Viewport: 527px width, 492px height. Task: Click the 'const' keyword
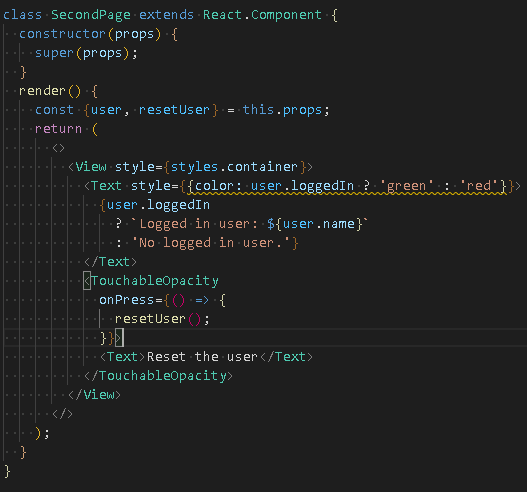coord(54,110)
